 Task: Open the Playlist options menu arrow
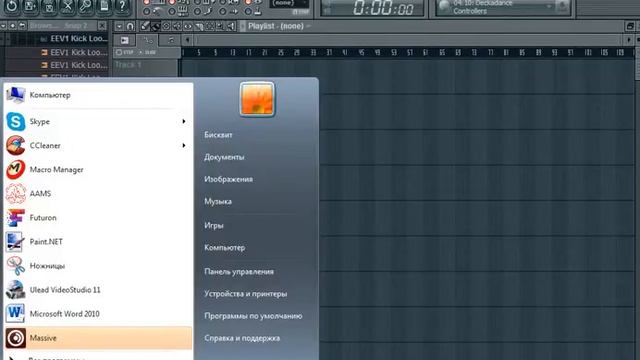point(119,26)
